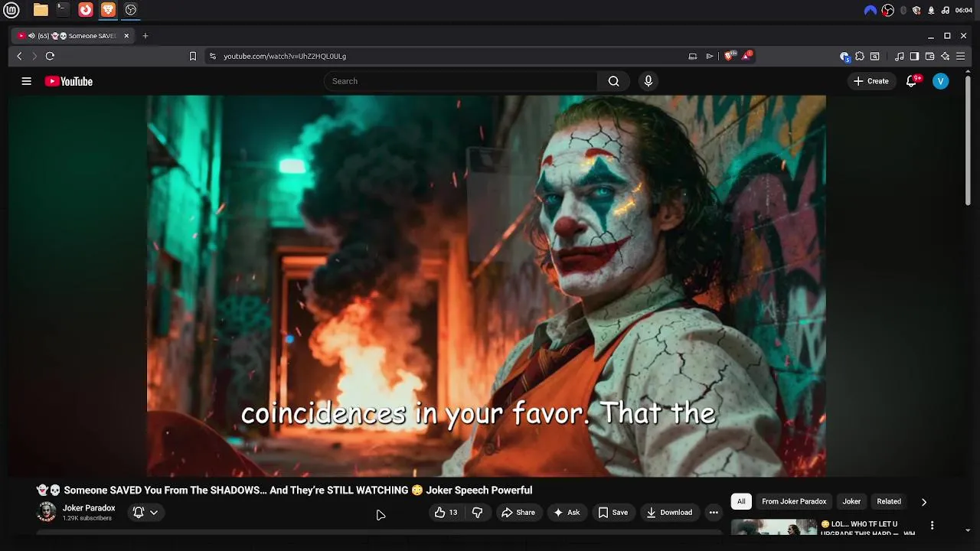Click the send/share arrow icon in address bar
Image resolution: width=980 pixels, height=551 pixels.
(x=710, y=56)
